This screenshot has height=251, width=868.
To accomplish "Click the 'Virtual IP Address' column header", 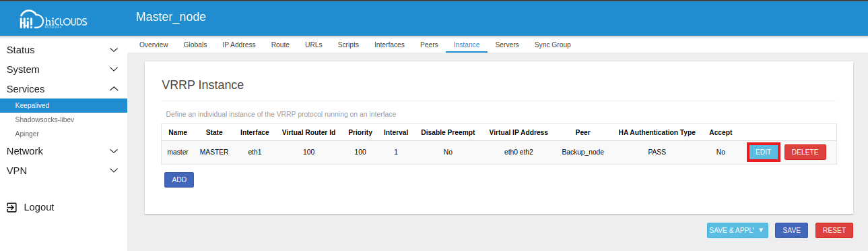I will pyautogui.click(x=519, y=132).
